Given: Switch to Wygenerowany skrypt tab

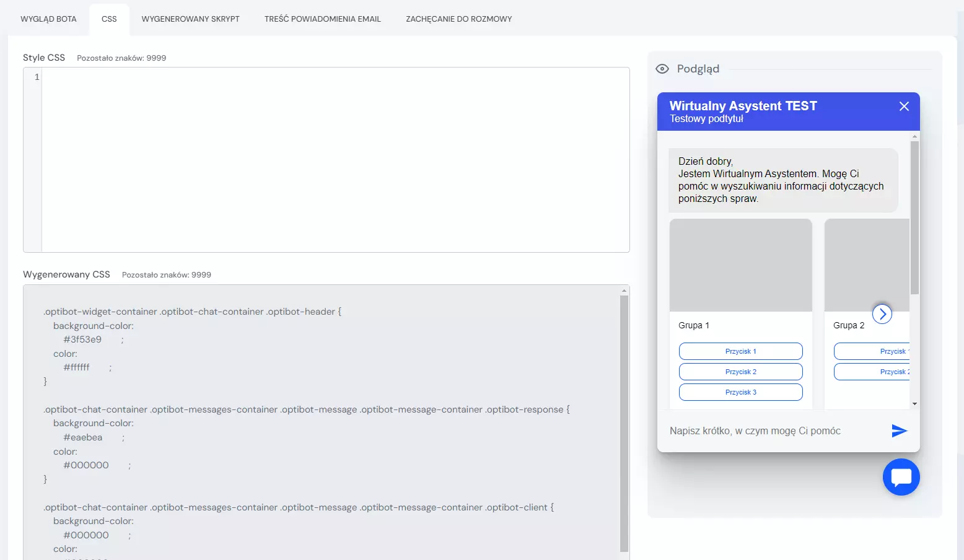Looking at the screenshot, I should point(190,19).
